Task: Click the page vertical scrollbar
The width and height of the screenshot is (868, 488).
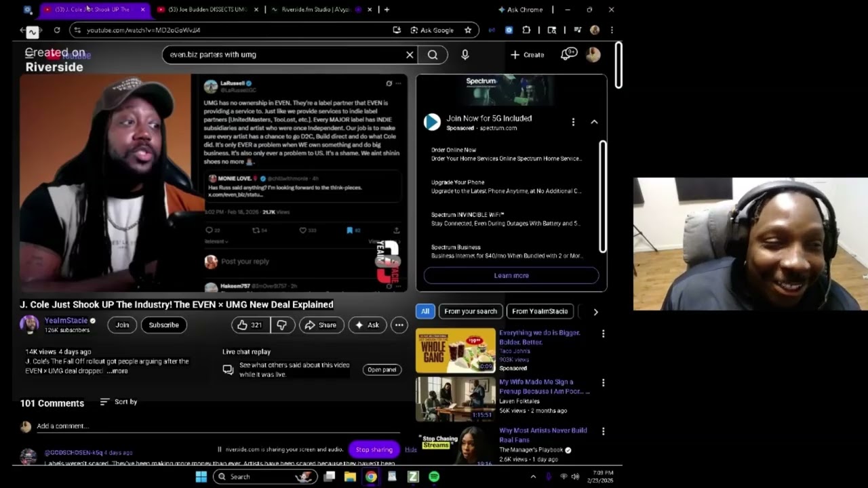Action: pyautogui.click(x=618, y=65)
